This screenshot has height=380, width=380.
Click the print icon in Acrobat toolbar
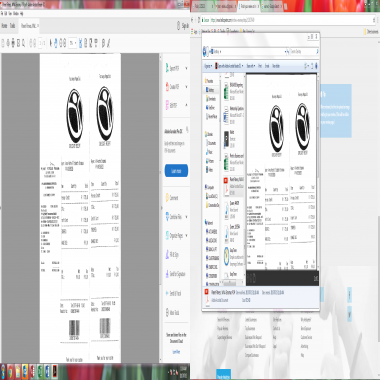coord(13,43)
